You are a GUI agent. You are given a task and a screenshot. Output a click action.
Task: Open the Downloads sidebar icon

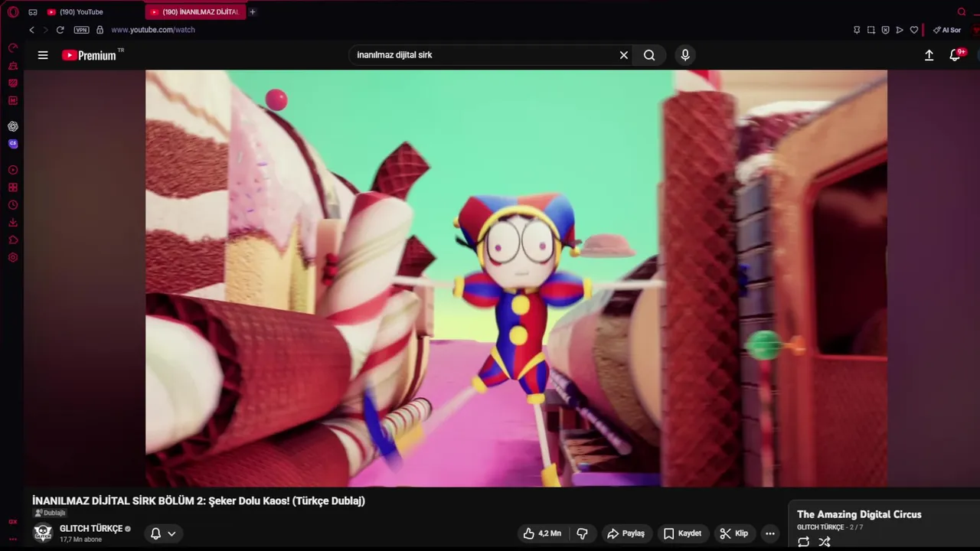[x=13, y=223]
